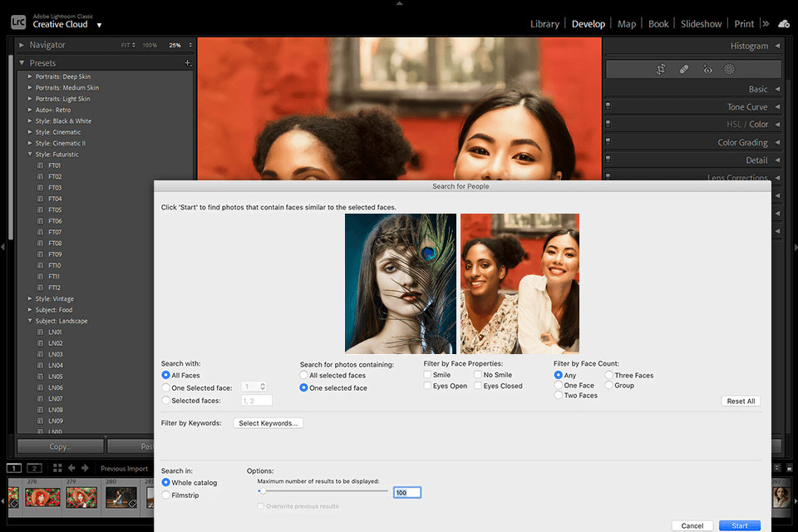798x532 pixels.
Task: Collapse the Presets panel
Action: (x=22, y=62)
